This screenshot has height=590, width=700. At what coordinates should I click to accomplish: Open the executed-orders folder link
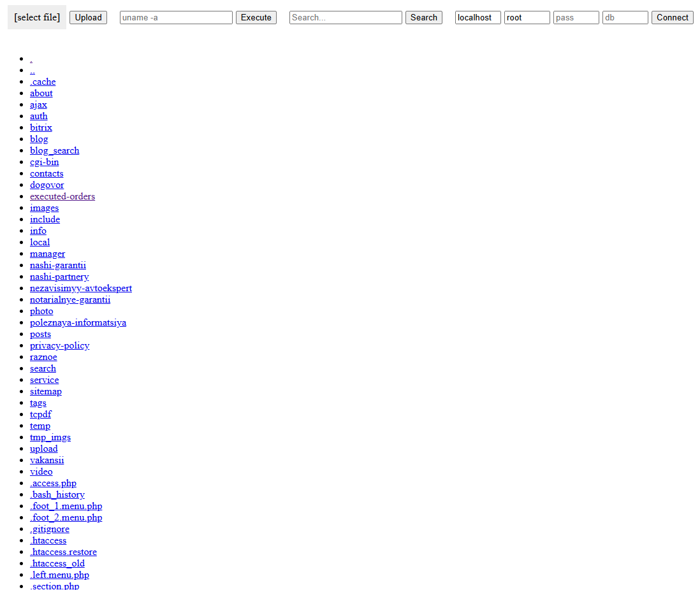62,196
